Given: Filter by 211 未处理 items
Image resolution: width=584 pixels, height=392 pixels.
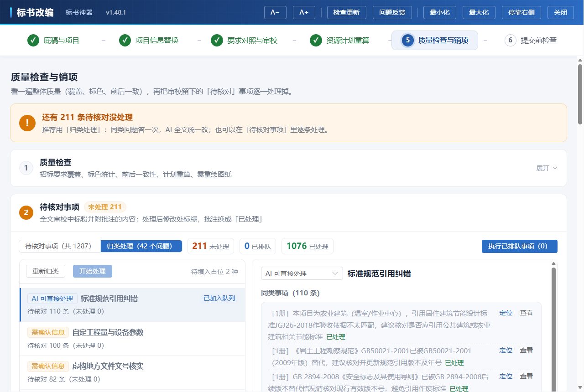Looking at the screenshot, I should coord(211,246).
